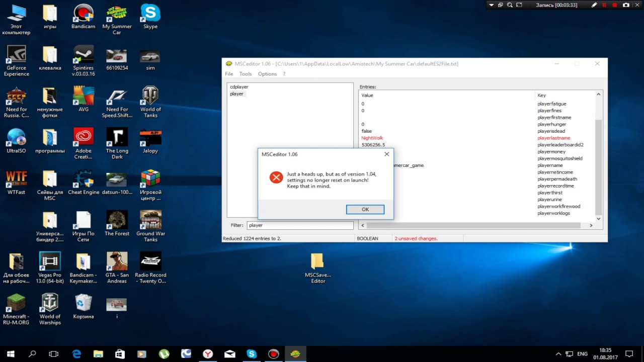Select the WTFast desktop shortcut
Image resolution: width=644 pixels, height=362 pixels.
click(x=17, y=183)
